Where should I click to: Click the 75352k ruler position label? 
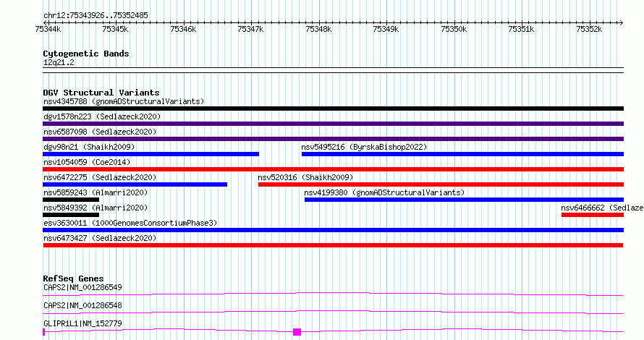tap(590, 29)
